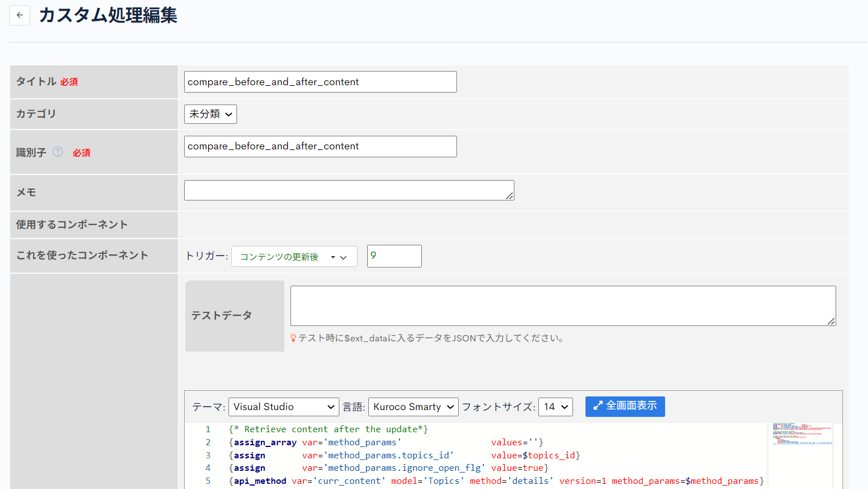Grab the テストデータ textarea resize handle
This screenshot has width=868, height=489.
click(x=831, y=321)
